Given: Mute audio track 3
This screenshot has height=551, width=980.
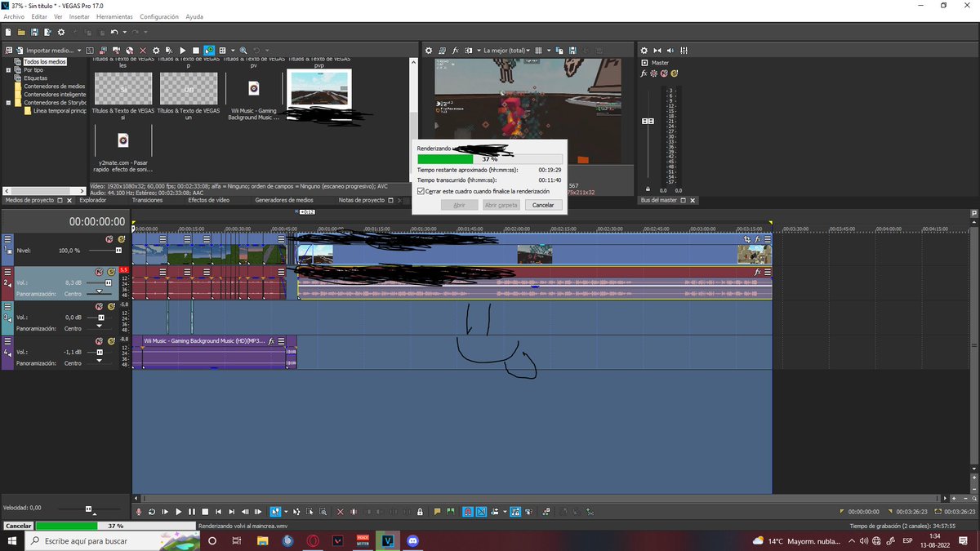Looking at the screenshot, I should pyautogui.click(x=99, y=306).
